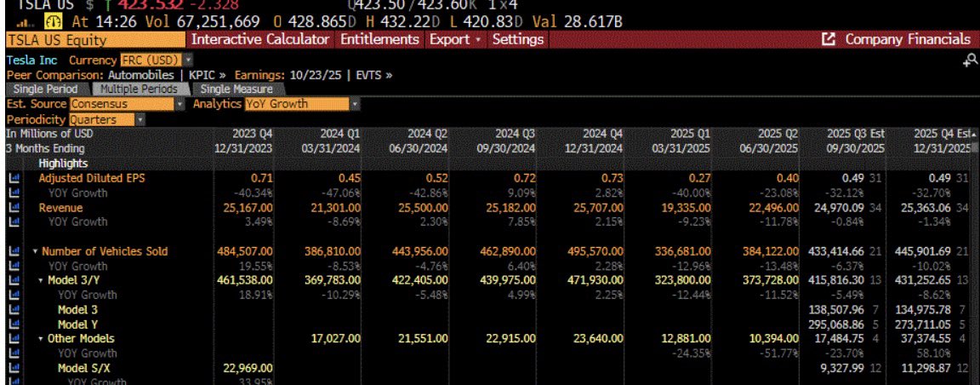
Task: Switch to the Single Period tab
Action: 46,89
